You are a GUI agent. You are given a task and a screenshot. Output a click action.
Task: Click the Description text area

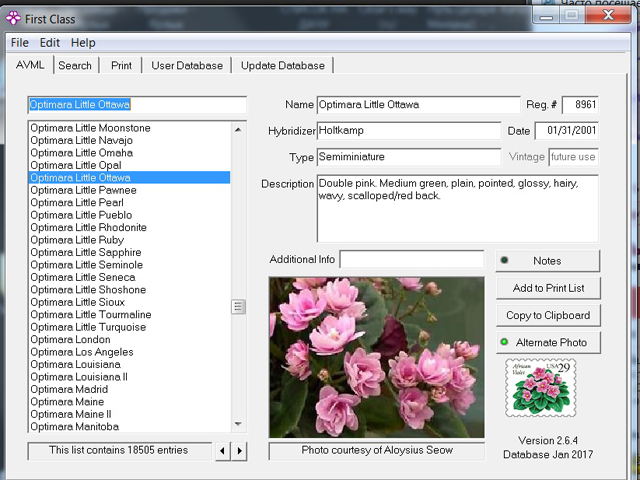[x=458, y=209]
